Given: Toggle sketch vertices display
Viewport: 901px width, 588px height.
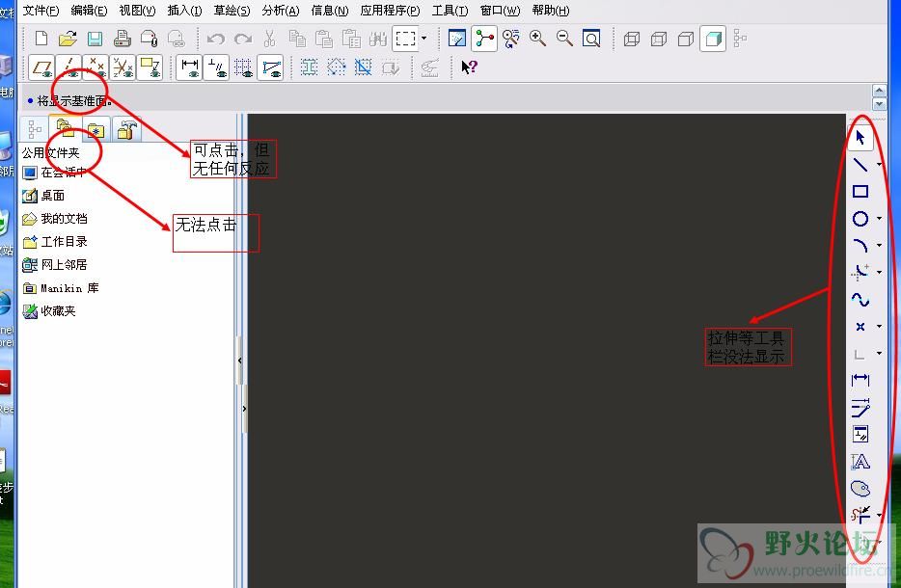Looking at the screenshot, I should pos(270,67).
